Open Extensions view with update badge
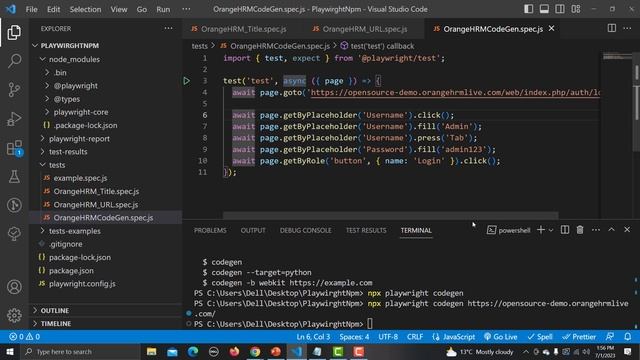Viewport: 640px width, 360px height. 14,148
